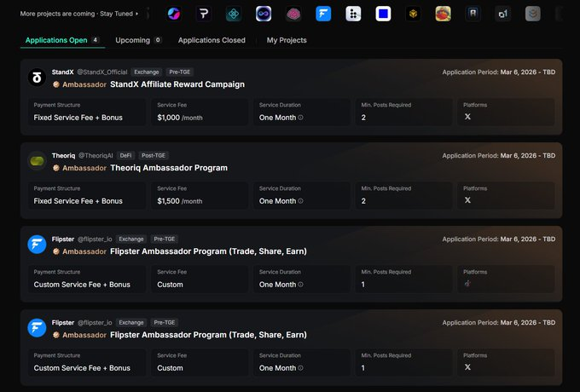Viewport: 580px width, 392px height.
Task: Click the DeFi tag on Theoriq card
Action: [x=125, y=156]
